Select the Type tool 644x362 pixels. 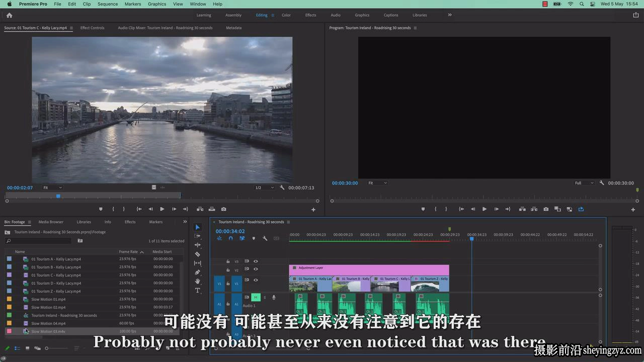197,290
